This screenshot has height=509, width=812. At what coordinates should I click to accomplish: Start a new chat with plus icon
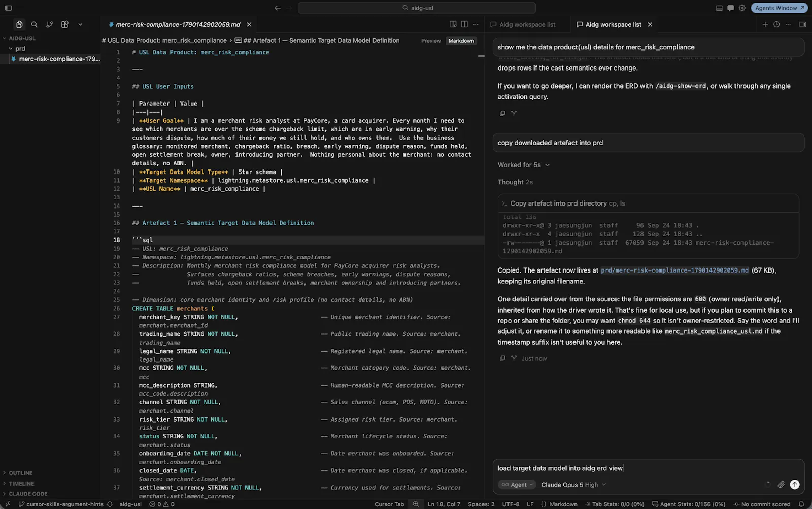765,24
